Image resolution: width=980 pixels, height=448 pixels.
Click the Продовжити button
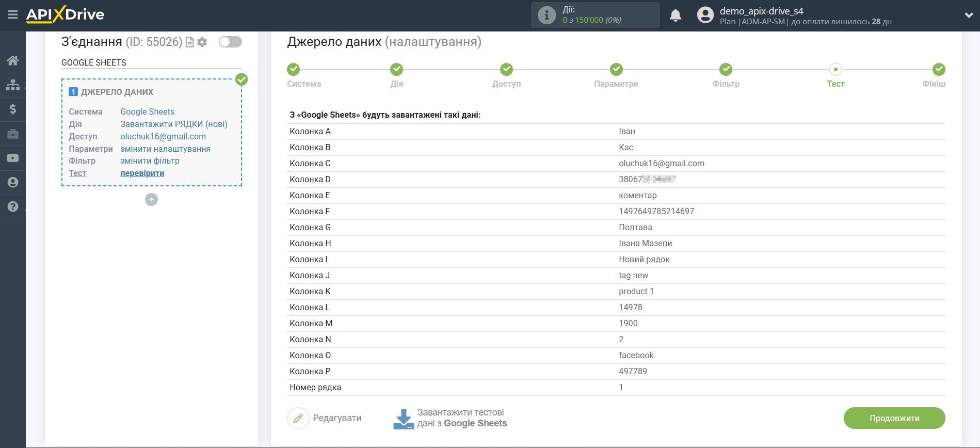(x=894, y=418)
